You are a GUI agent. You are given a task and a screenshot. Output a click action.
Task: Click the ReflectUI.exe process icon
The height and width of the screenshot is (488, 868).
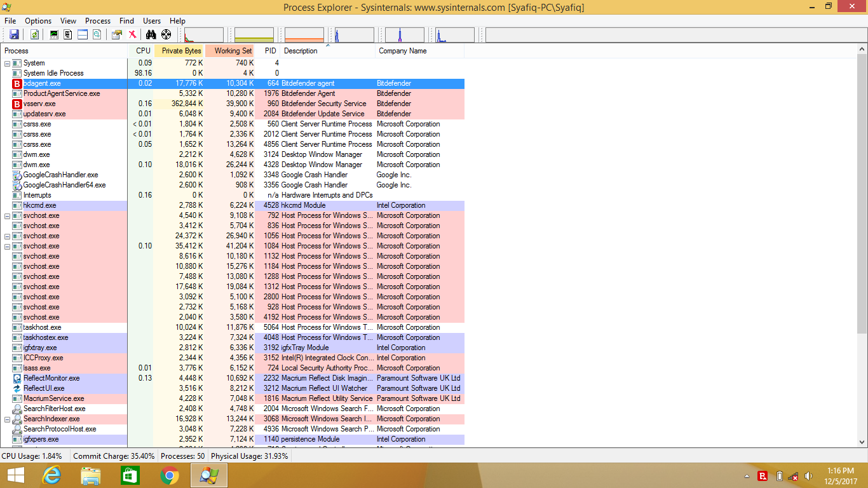tap(17, 388)
